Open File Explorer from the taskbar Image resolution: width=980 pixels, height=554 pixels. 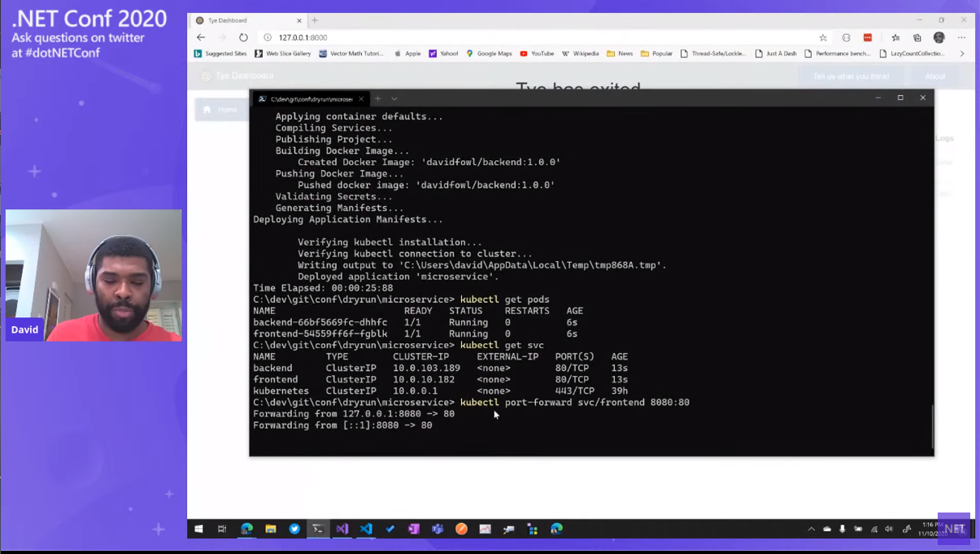[271, 529]
